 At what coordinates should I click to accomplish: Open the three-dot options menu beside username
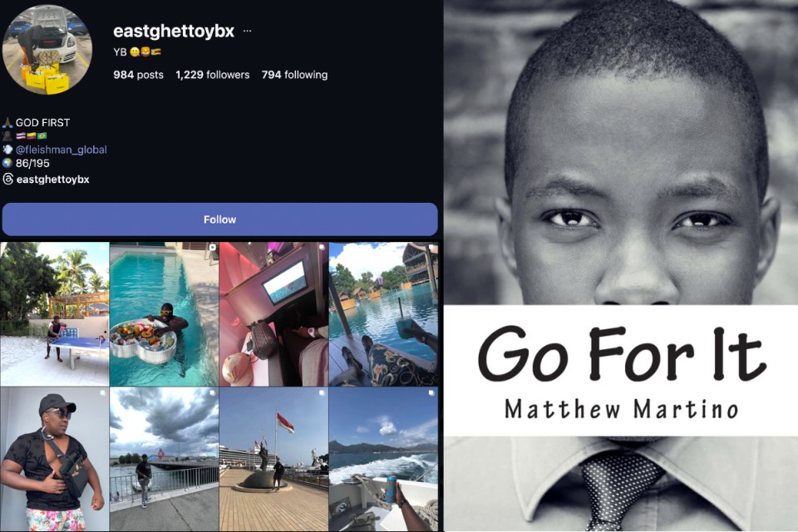tap(247, 31)
